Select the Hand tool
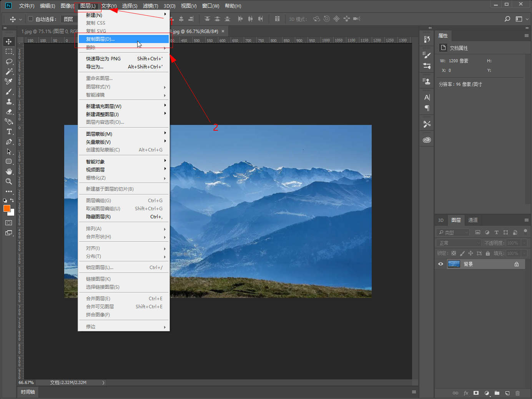This screenshot has height=399, width=532. point(9,171)
